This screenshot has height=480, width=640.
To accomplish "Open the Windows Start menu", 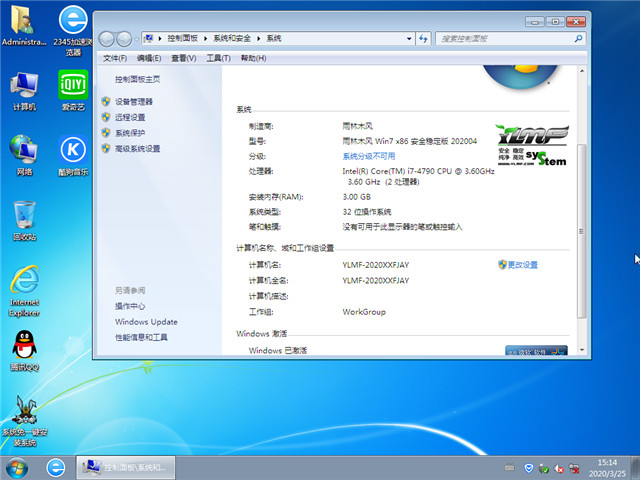I will point(17,468).
